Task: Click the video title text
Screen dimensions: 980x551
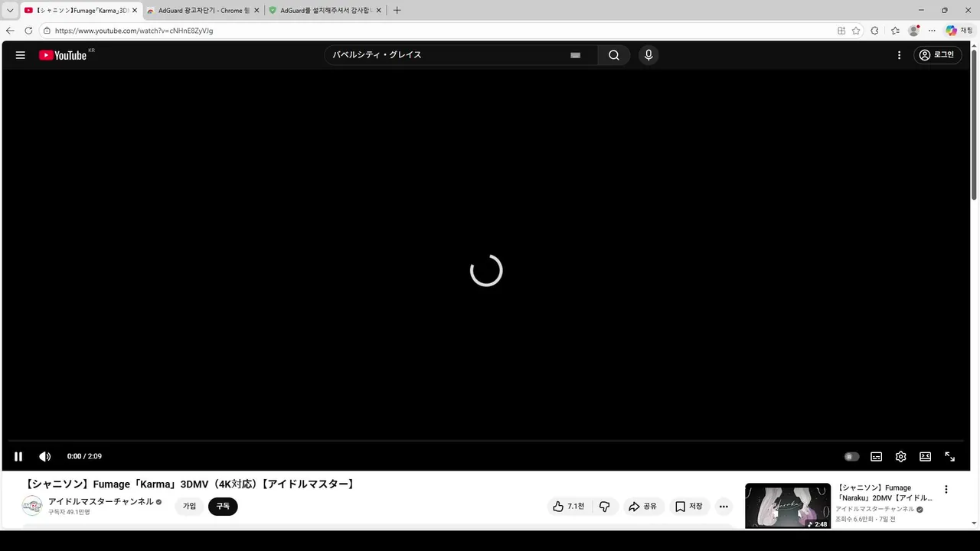Action: [x=190, y=484]
